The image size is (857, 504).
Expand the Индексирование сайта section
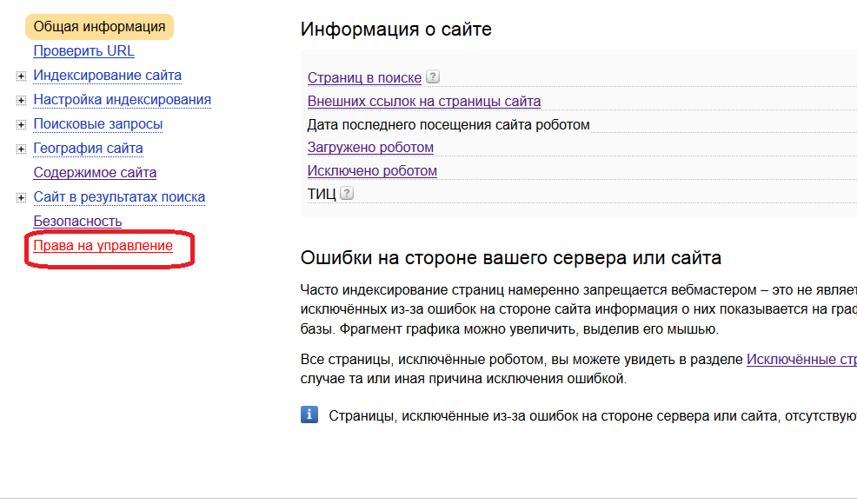tap(20, 76)
